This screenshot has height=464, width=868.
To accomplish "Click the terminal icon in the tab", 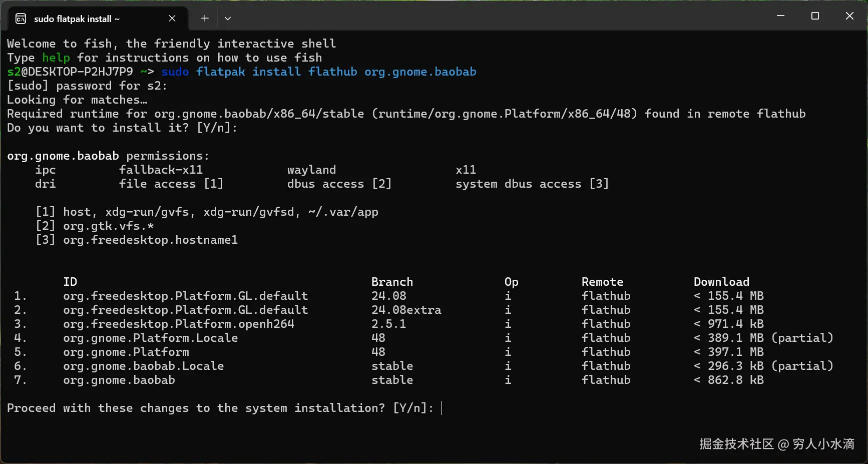I will (21, 19).
